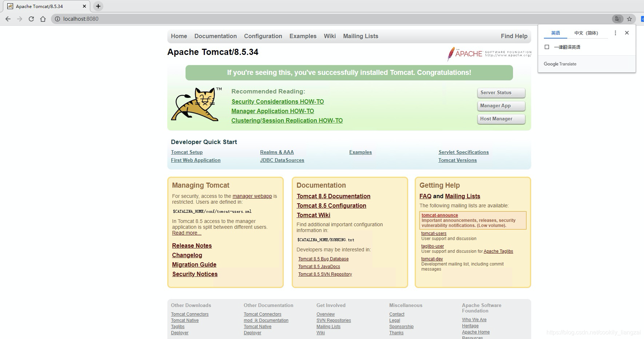Click Find Help in the nav bar
The height and width of the screenshot is (339, 644).
coord(514,36)
